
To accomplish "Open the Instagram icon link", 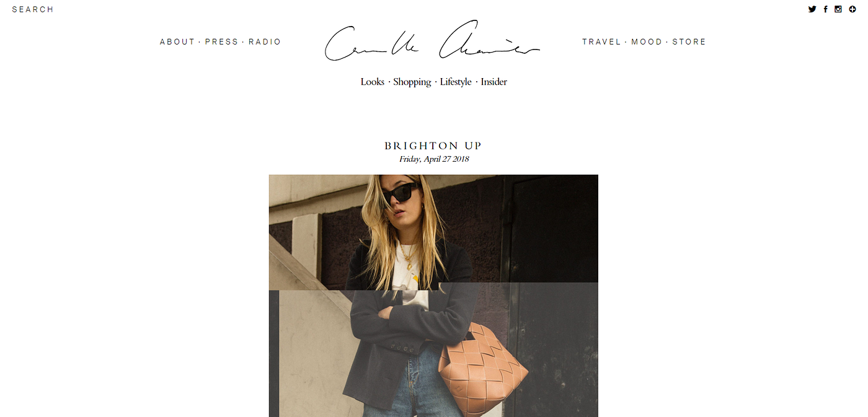I will [x=838, y=9].
